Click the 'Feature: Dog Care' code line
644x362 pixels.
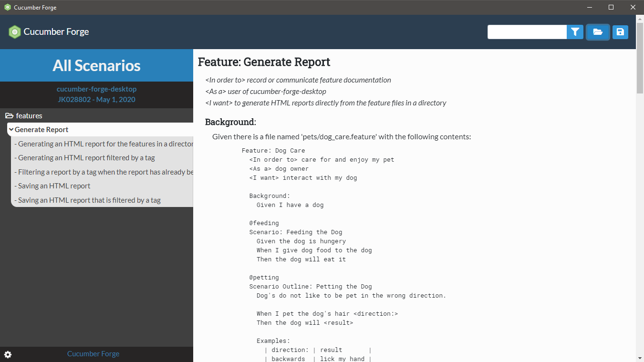(273, 151)
